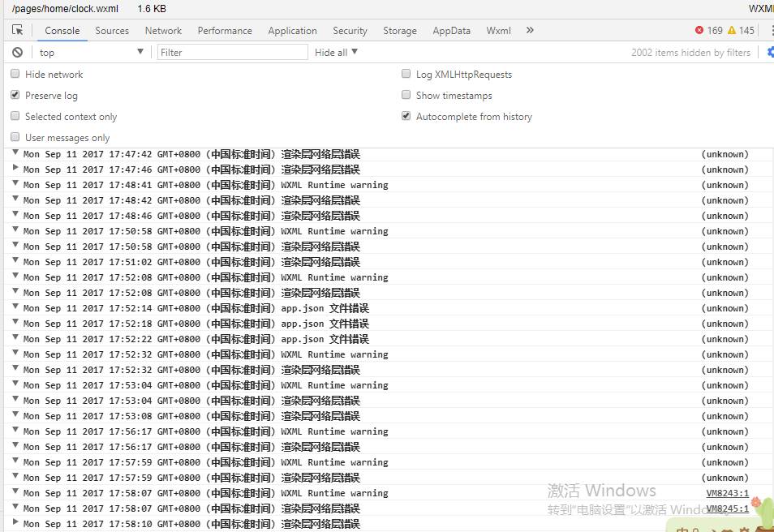Click the yellow warning count icon

732,30
